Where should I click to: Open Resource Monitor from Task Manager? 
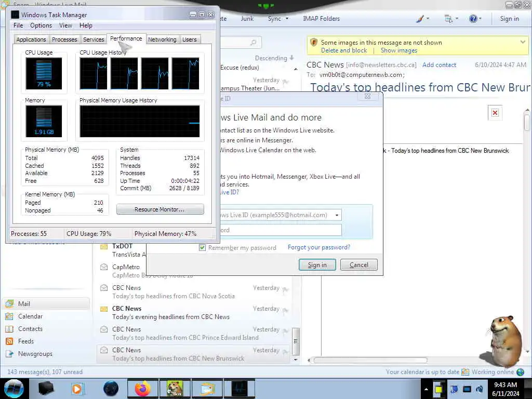(160, 209)
